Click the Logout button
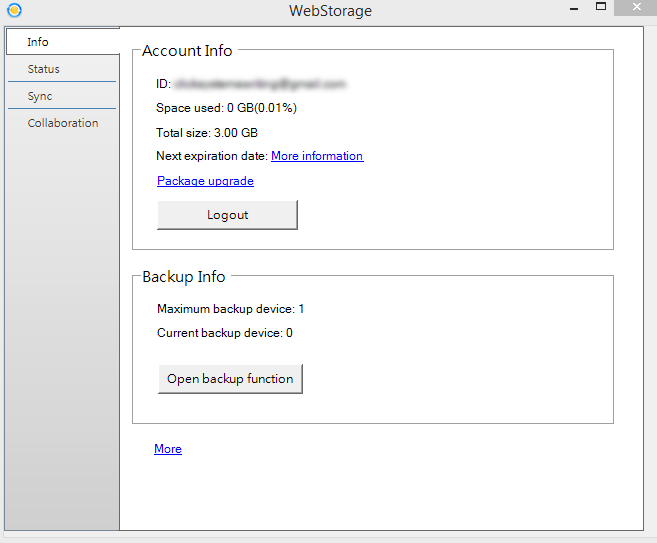 [x=228, y=215]
